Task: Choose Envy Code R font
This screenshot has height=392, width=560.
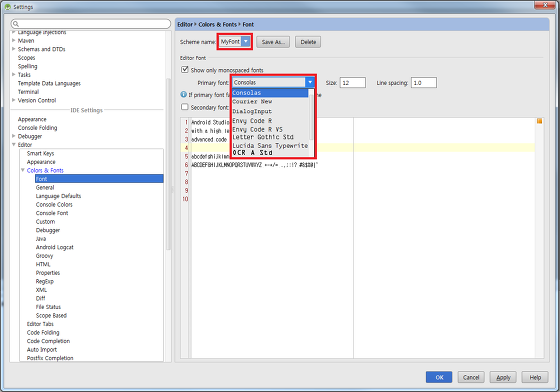Action: pyautogui.click(x=270, y=121)
